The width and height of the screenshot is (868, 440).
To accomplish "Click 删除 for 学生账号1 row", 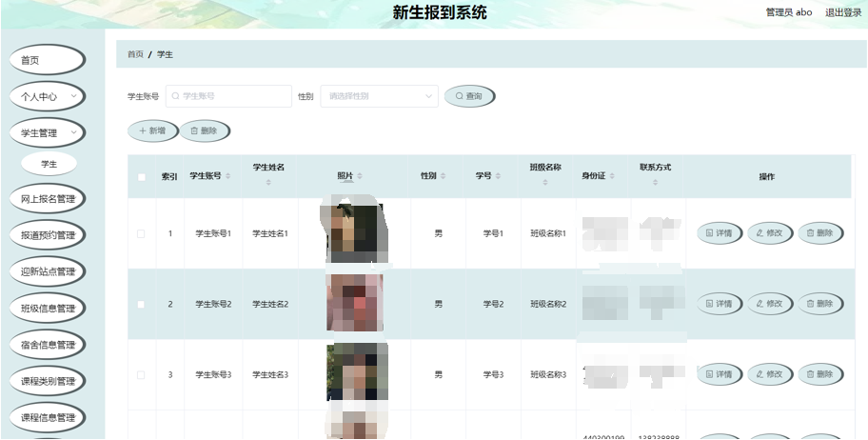I will tap(820, 233).
